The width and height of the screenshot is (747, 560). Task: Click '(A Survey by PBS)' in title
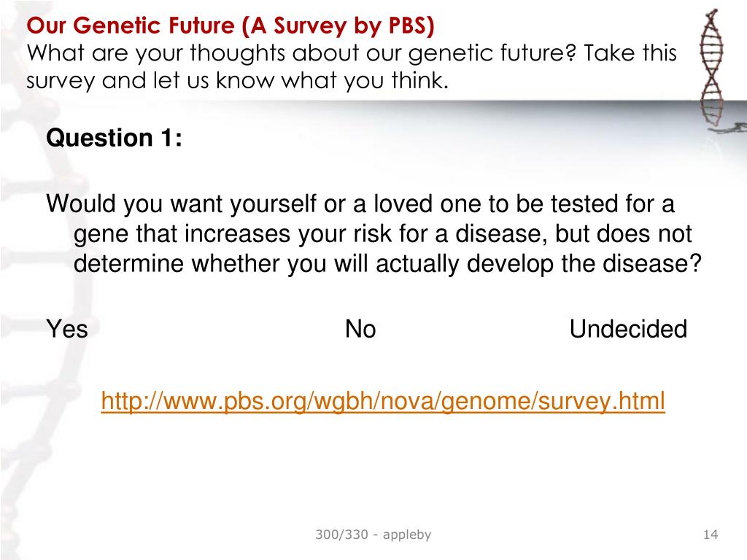coord(338,26)
